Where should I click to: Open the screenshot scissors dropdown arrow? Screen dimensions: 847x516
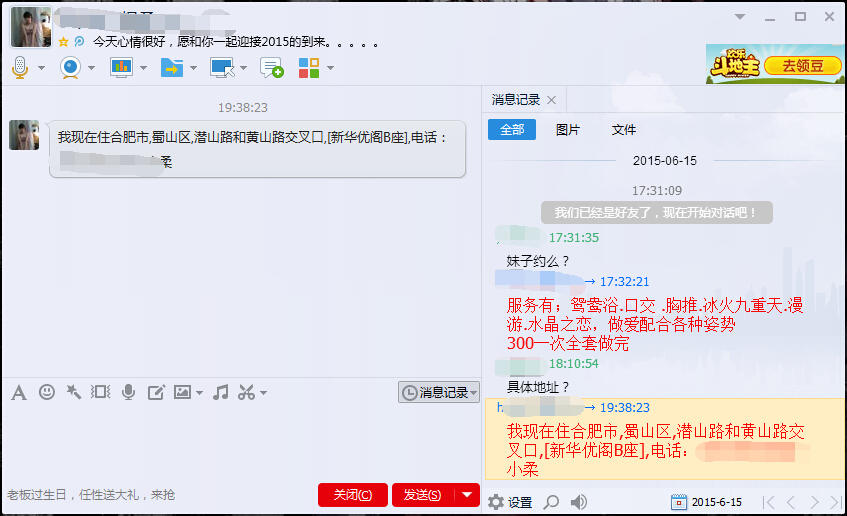click(263, 393)
